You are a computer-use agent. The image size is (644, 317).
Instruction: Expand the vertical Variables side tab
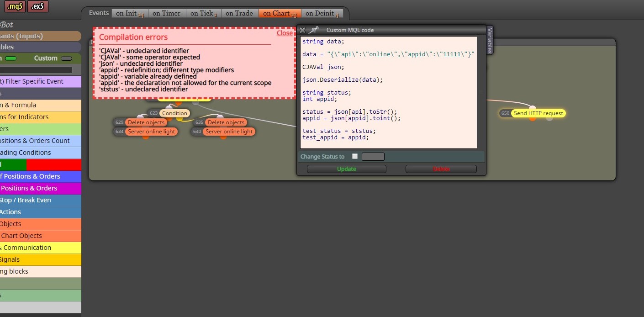(490, 40)
